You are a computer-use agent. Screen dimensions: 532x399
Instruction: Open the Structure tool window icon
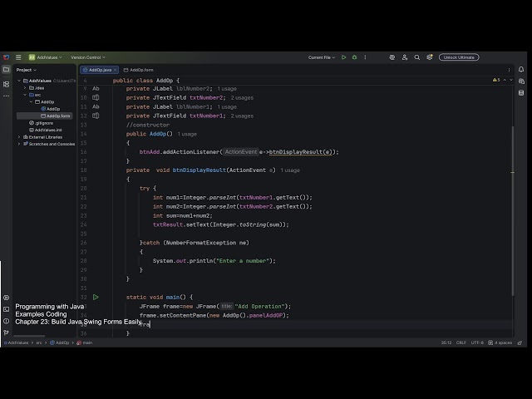click(x=6, y=84)
